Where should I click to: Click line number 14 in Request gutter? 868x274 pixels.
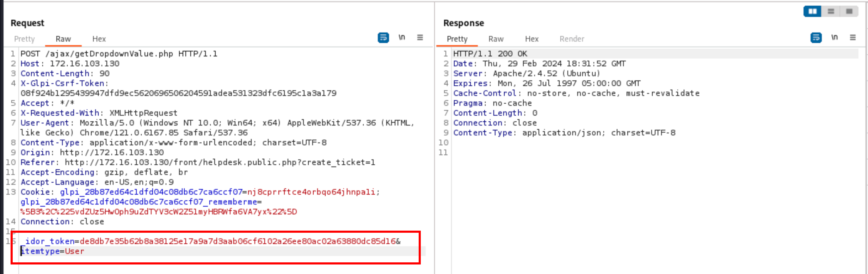coord(11,221)
